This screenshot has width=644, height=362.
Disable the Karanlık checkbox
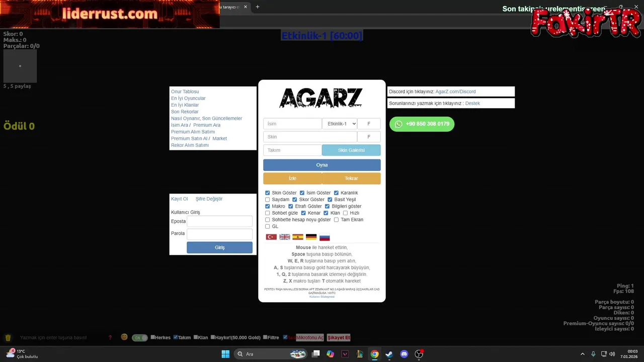[x=336, y=193]
